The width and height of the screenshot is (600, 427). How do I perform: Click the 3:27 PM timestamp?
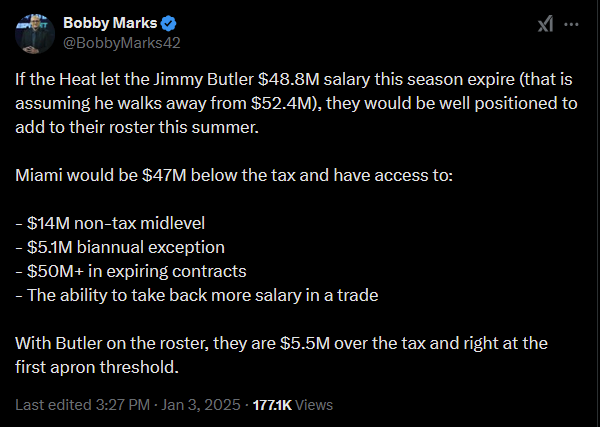coord(123,405)
